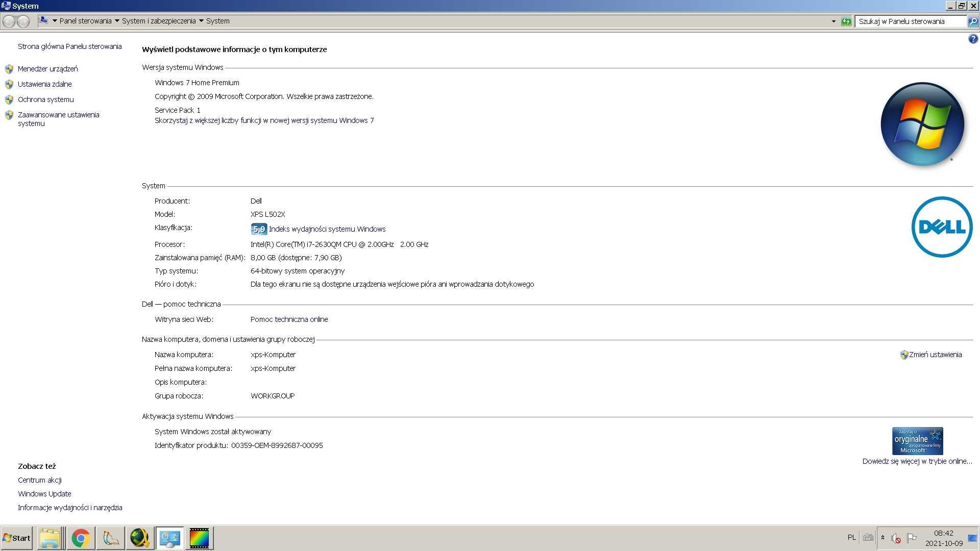
Task: Open Pomoc techniczna online link
Action: (x=289, y=319)
